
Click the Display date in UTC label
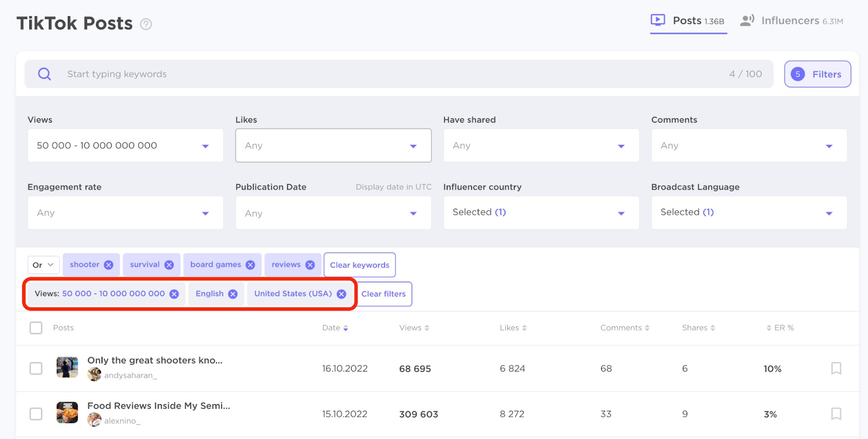click(393, 187)
